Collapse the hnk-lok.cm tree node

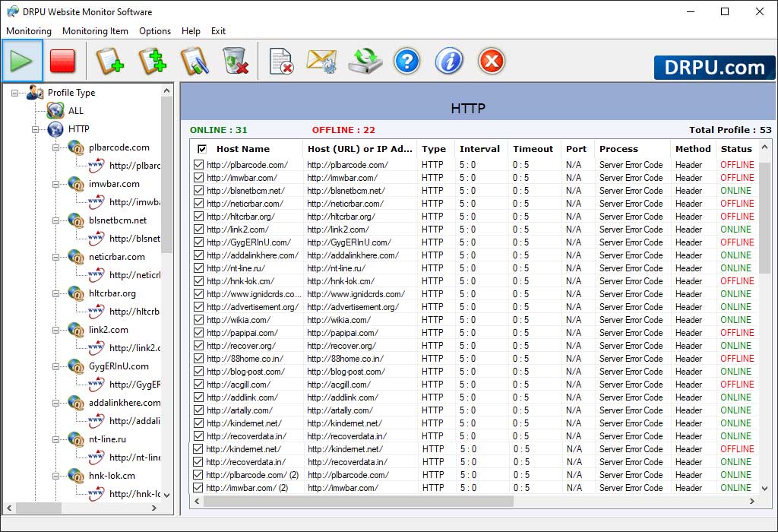[55, 476]
